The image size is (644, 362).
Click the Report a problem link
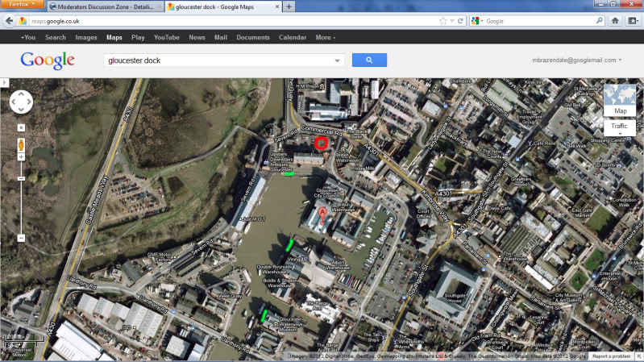point(611,356)
